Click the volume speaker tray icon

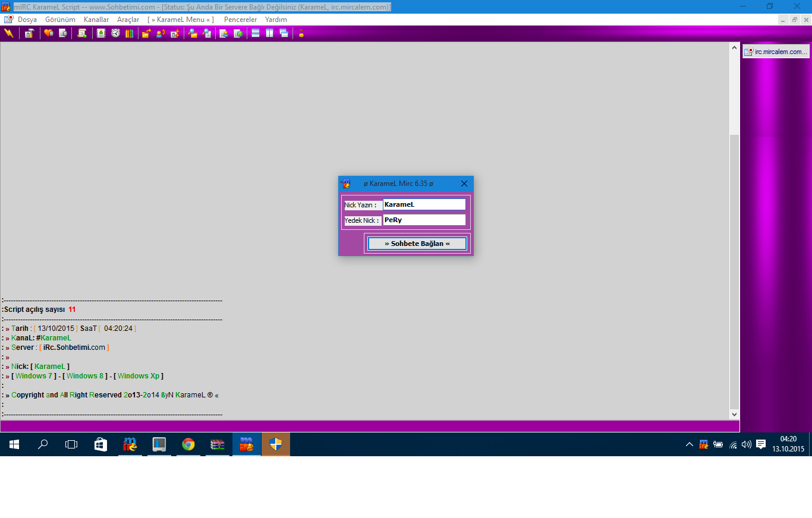747,444
